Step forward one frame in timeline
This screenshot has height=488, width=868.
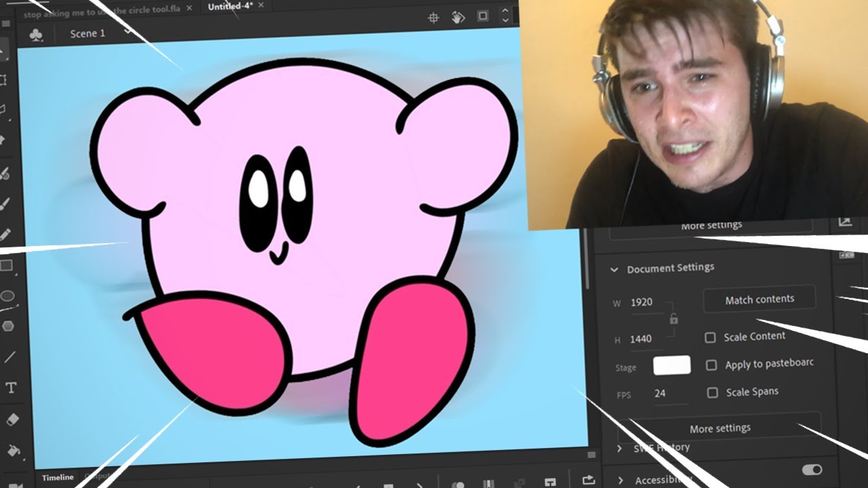coord(420,485)
